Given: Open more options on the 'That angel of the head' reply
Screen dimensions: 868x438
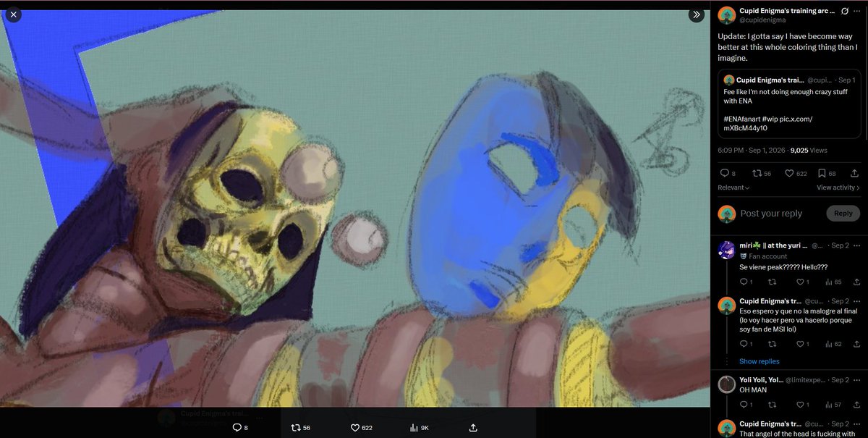Looking at the screenshot, I should coord(858,424).
